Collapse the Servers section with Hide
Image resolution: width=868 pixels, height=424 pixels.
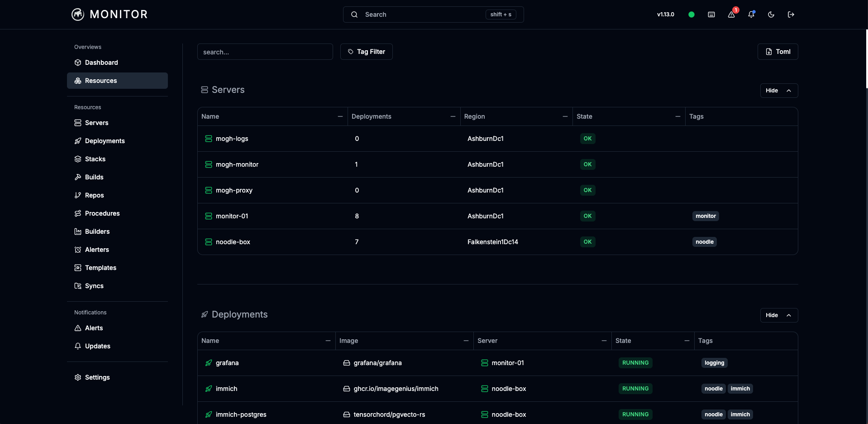point(779,91)
